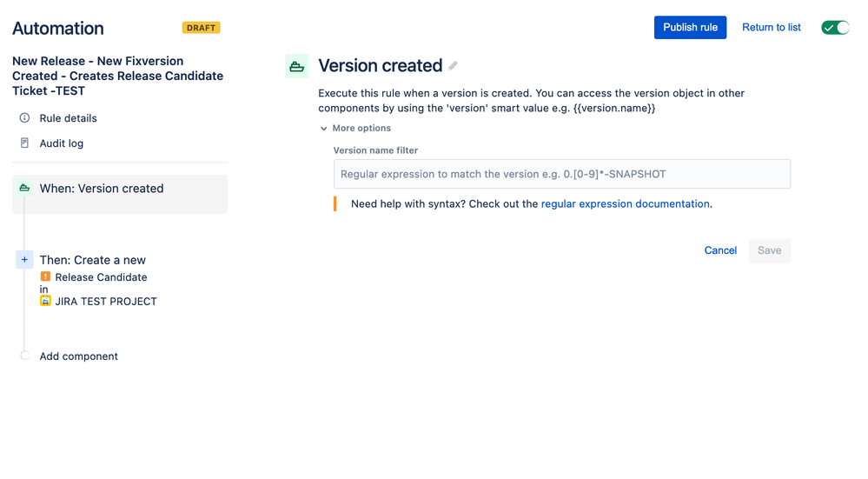Click the JIRA TEST PROJECT avatar icon

click(45, 301)
